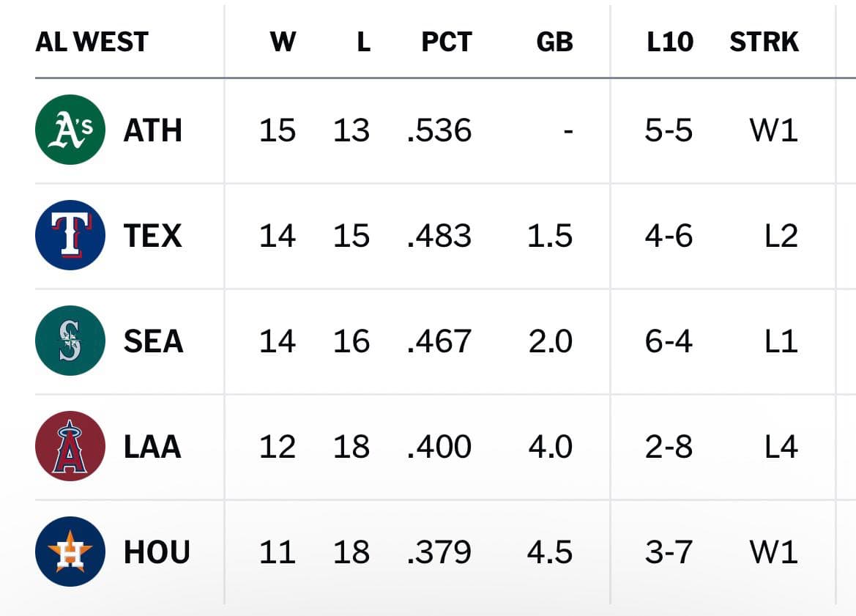This screenshot has width=856, height=616.
Task: Open the TEX team link
Action: pyautogui.click(x=153, y=236)
